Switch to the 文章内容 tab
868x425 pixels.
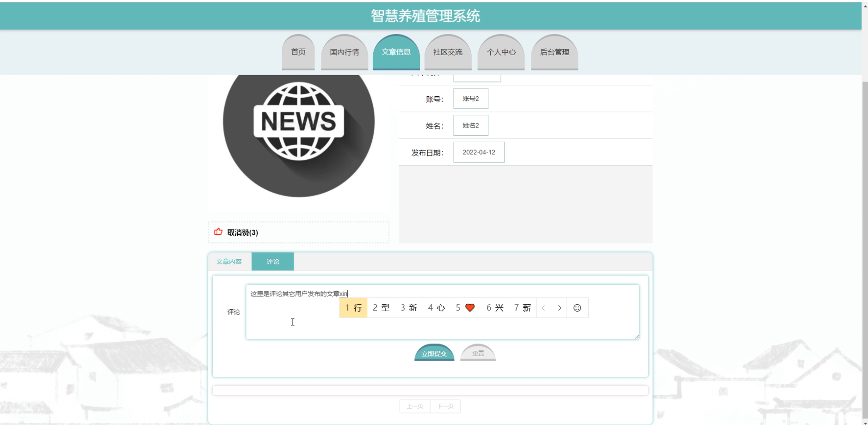[229, 262]
